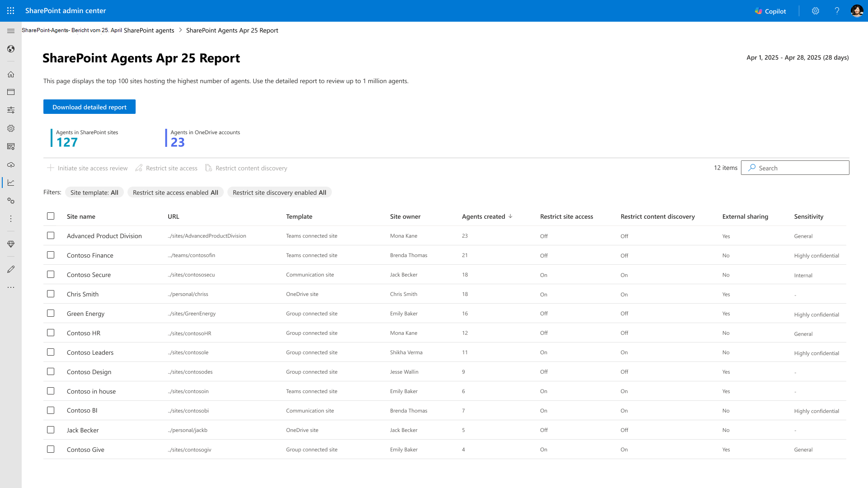
Task: Open the app launcher waffle icon
Action: [11, 11]
